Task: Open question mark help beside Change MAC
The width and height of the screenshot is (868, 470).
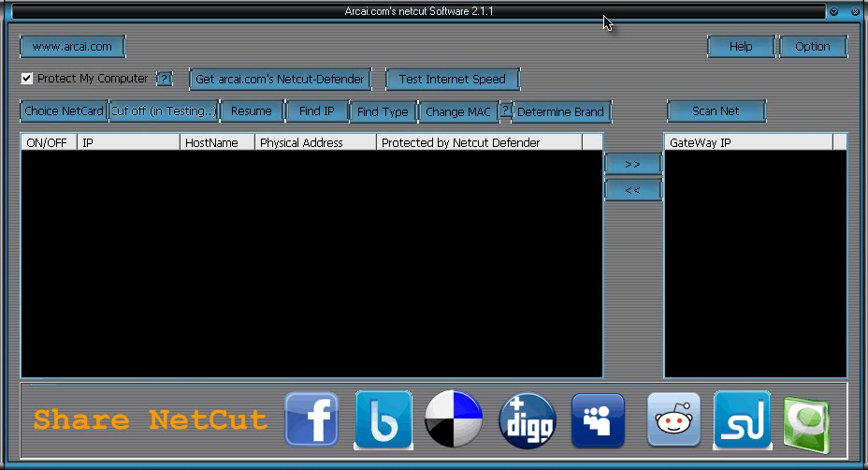Action: click(x=505, y=110)
